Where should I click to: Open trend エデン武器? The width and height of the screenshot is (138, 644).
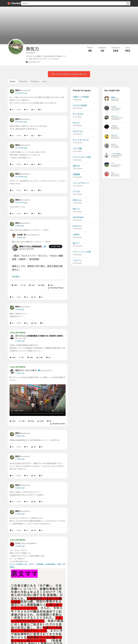77,149
